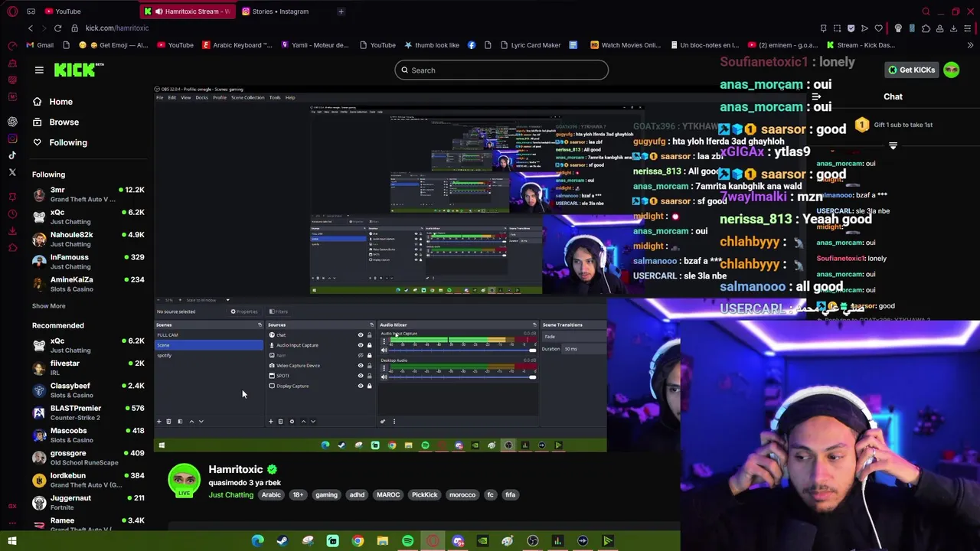The image size is (980, 551).
Task: Mute Desktop Audio speaker icon
Action: tap(384, 377)
